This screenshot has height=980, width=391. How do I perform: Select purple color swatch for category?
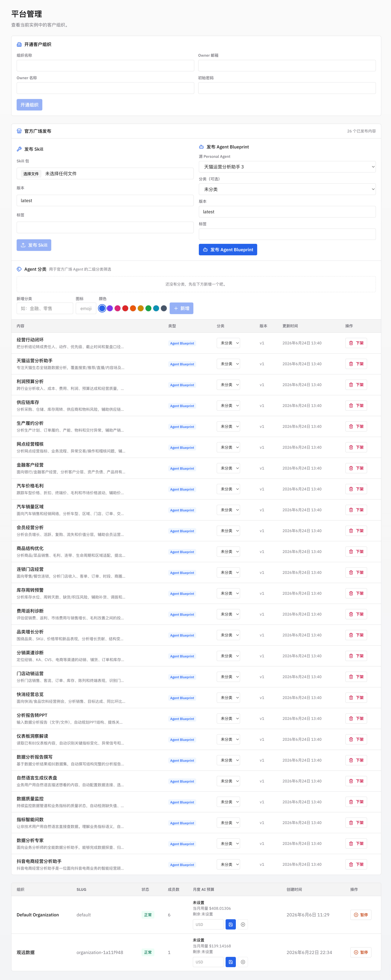pyautogui.click(x=110, y=309)
